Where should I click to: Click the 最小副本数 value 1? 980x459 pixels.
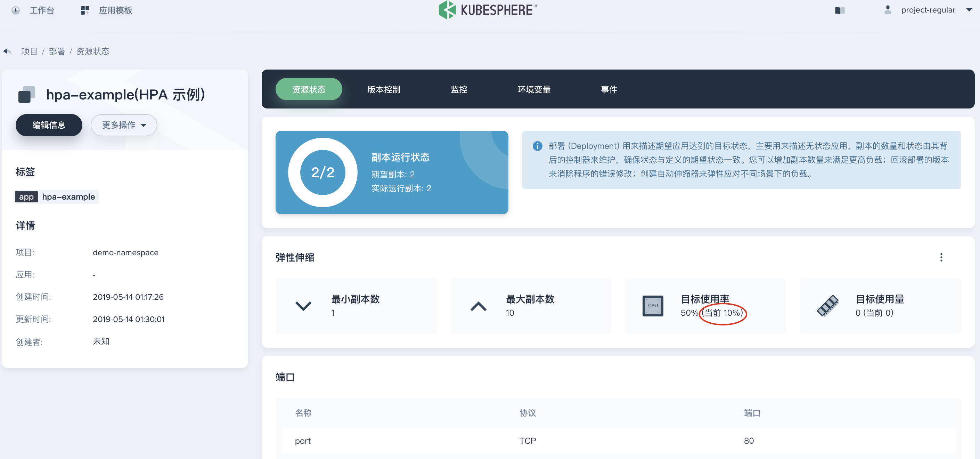(333, 313)
